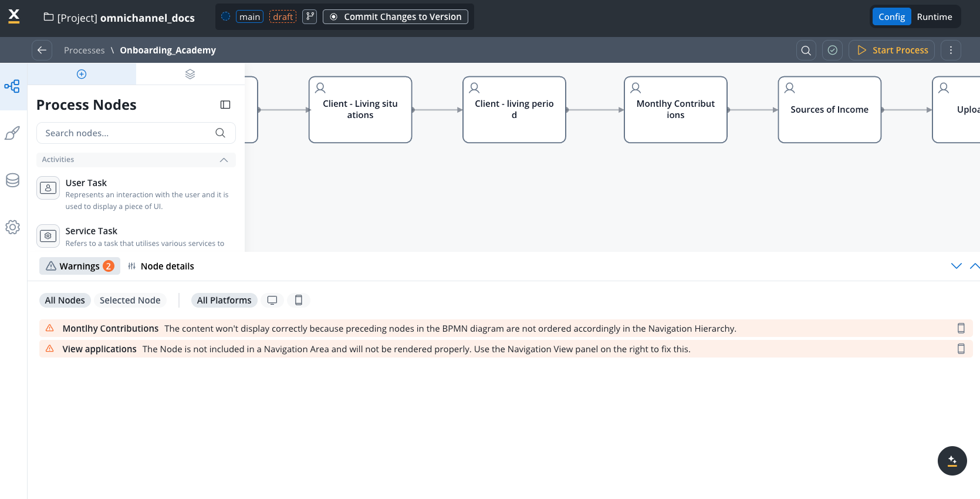Collapse the Activities section
Viewport: 980px width, 499px height.
(224, 160)
